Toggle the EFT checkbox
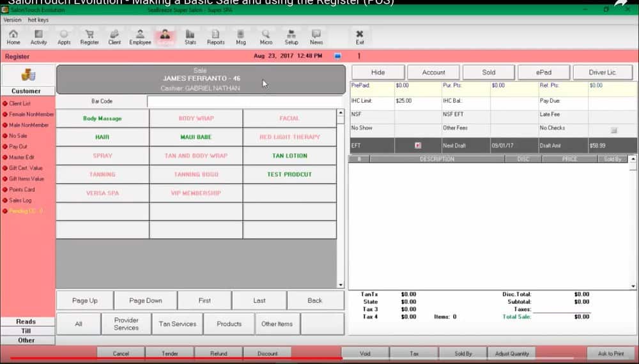 418,146
